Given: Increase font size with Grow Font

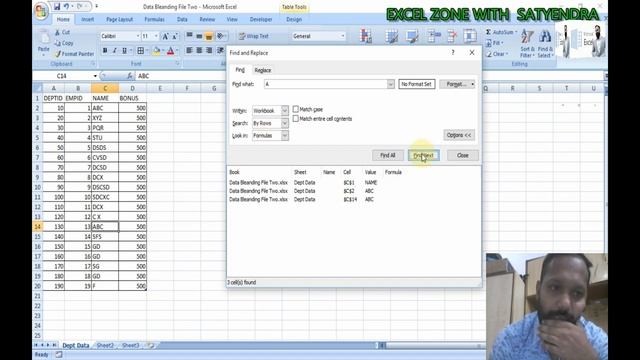Looking at the screenshot, I should point(165,36).
